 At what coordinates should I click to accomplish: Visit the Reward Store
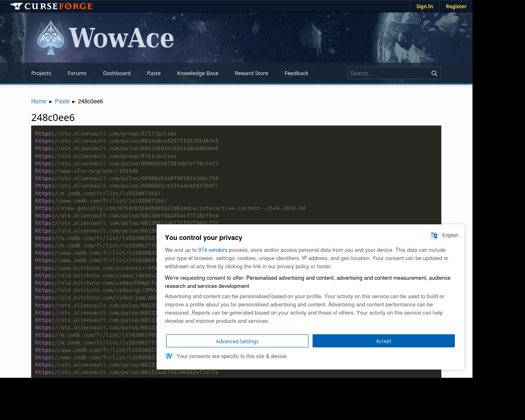click(x=251, y=73)
